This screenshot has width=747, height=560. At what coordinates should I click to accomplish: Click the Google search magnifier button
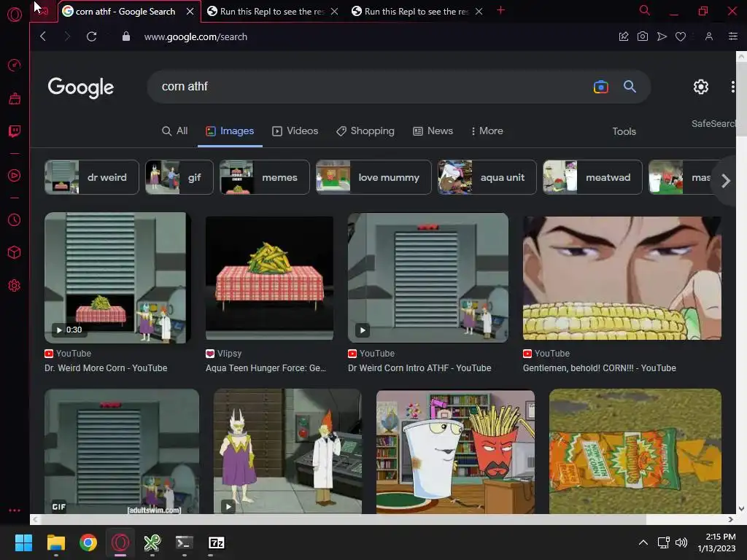click(x=630, y=87)
